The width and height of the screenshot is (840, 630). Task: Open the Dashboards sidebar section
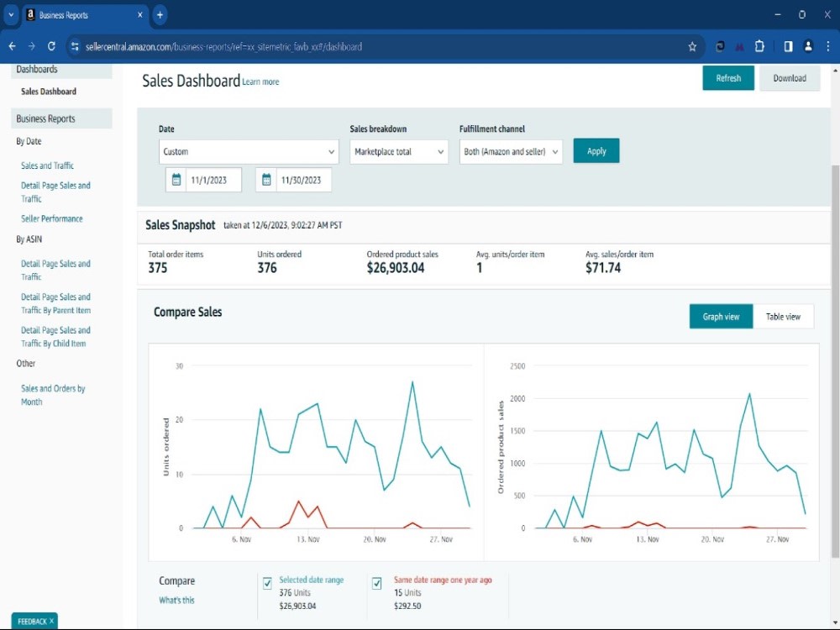point(61,70)
